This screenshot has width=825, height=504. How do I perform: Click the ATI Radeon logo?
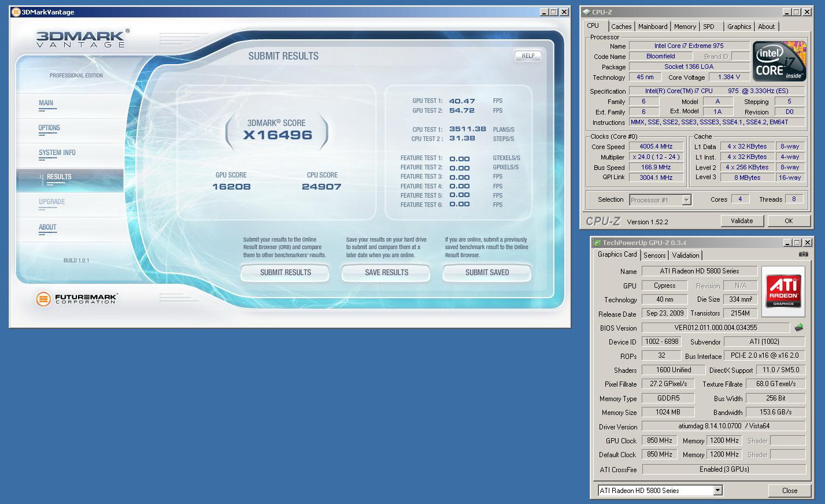coord(783,291)
